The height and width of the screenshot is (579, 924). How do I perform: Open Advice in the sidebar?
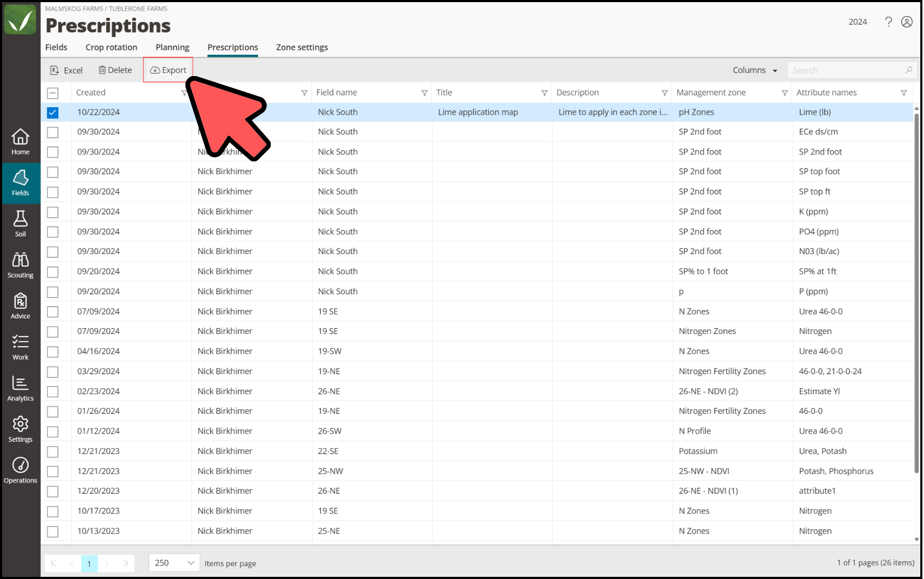[x=20, y=307]
